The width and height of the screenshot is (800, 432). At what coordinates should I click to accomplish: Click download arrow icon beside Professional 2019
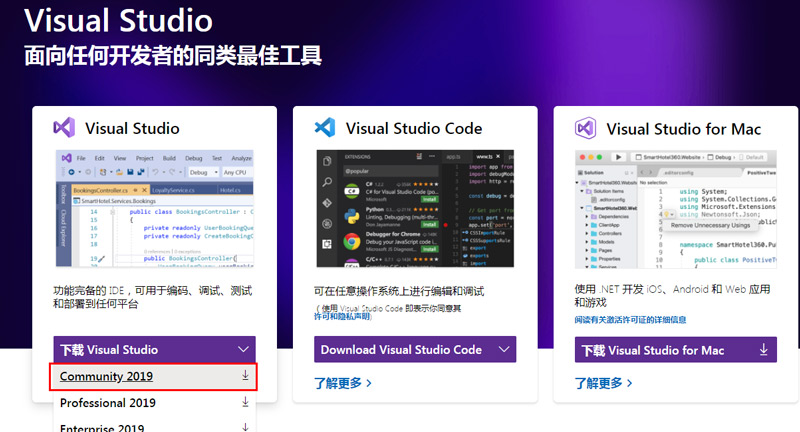(x=245, y=402)
